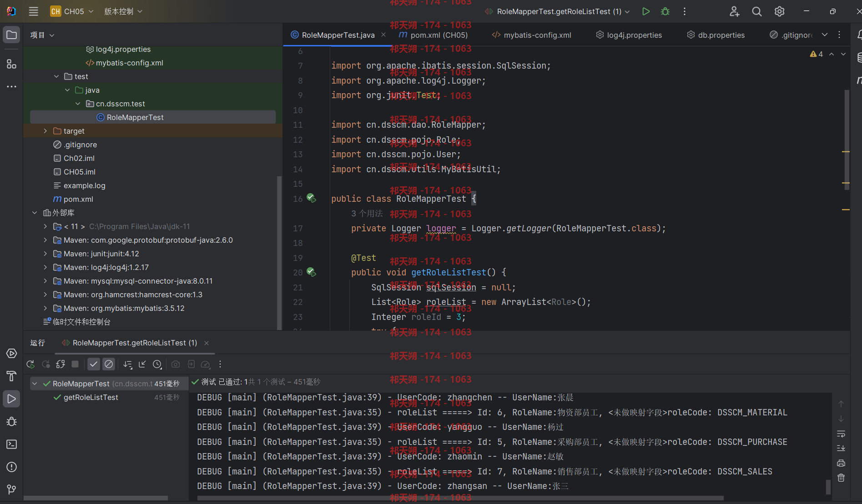
Task: Open more actions next to debug
Action: tap(685, 11)
